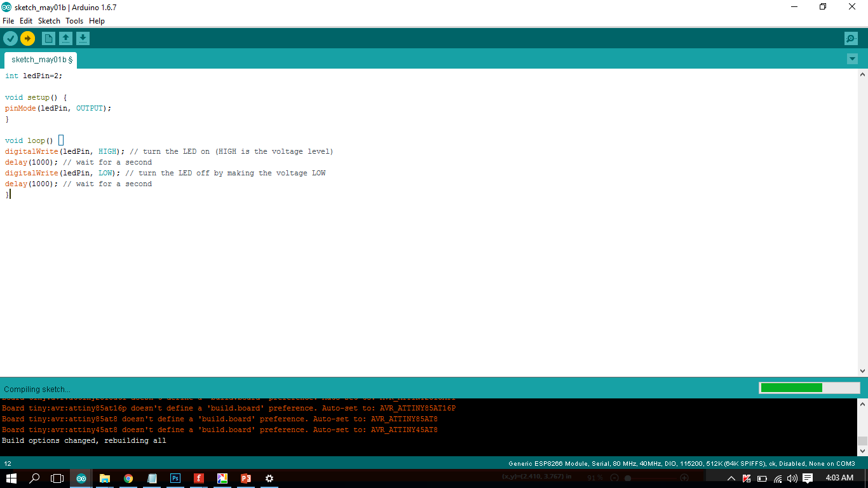Click the delay(1000) line after digitalWrite HIGH
Viewport: 868px width, 488px height.
pyautogui.click(x=79, y=162)
